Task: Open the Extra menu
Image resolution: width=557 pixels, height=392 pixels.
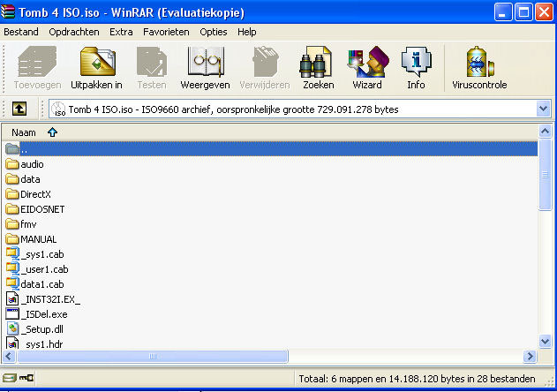Action: tap(121, 32)
